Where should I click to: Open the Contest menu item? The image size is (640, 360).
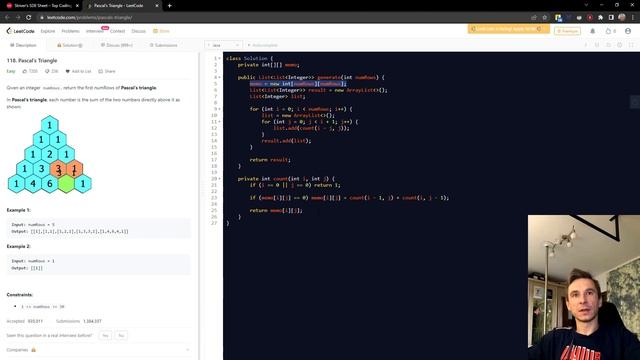click(x=118, y=31)
